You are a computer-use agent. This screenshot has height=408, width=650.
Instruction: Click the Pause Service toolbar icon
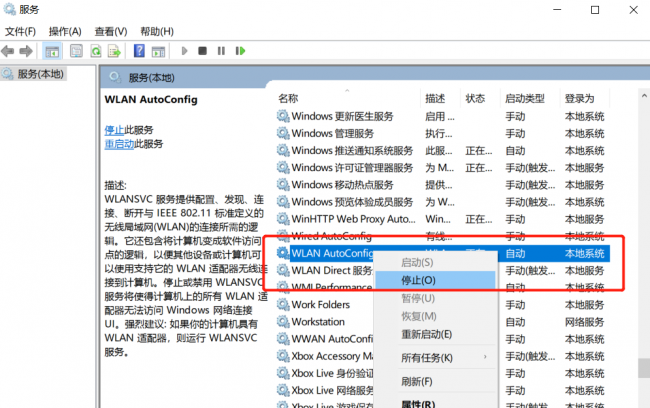click(221, 51)
